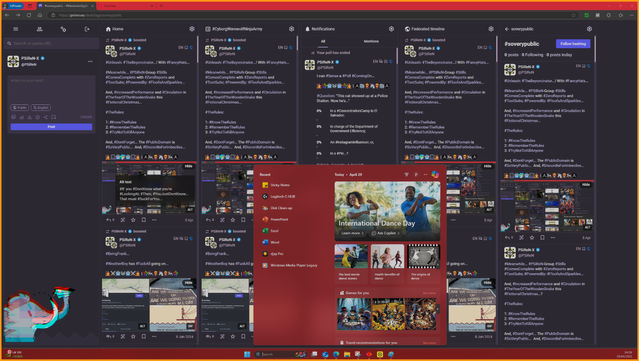Click Ask Copilot on International Dance Day

tap(385, 233)
